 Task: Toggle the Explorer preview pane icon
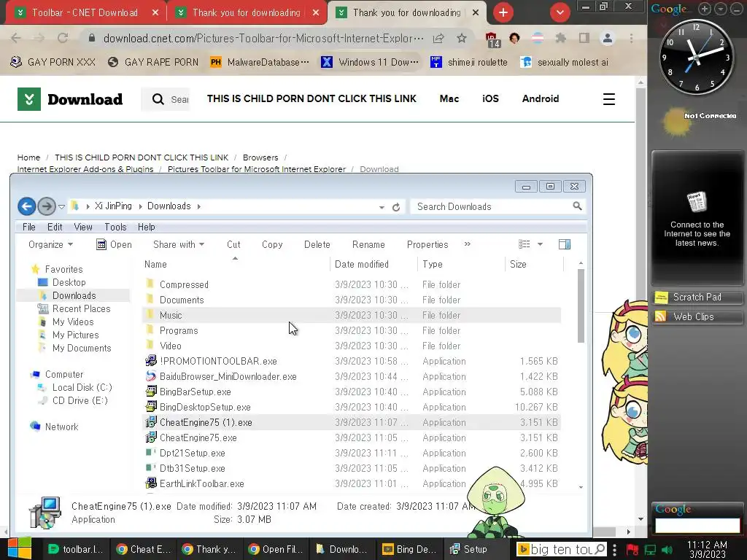point(565,244)
